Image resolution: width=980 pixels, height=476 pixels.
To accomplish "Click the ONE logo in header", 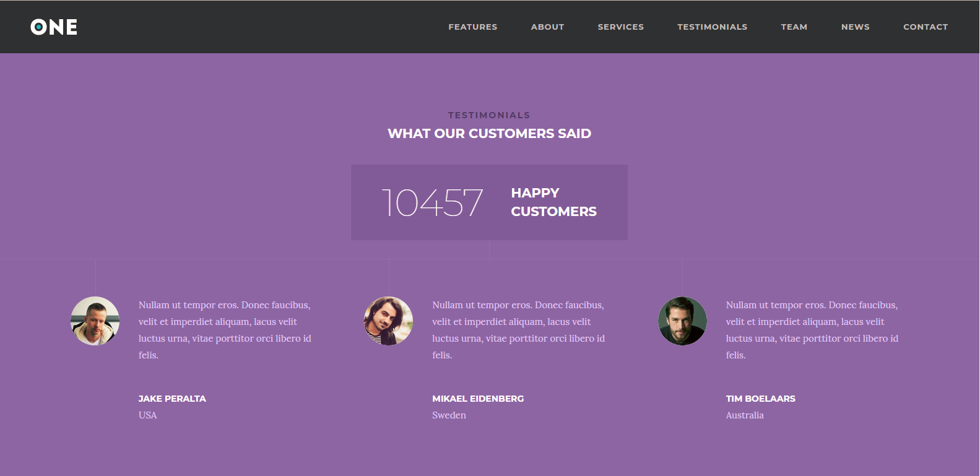I will 54,27.
